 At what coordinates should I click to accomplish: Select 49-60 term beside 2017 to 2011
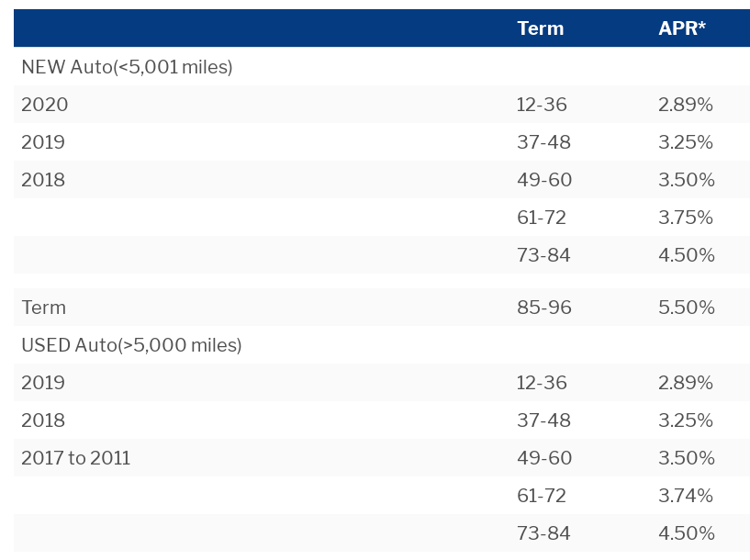point(544,458)
